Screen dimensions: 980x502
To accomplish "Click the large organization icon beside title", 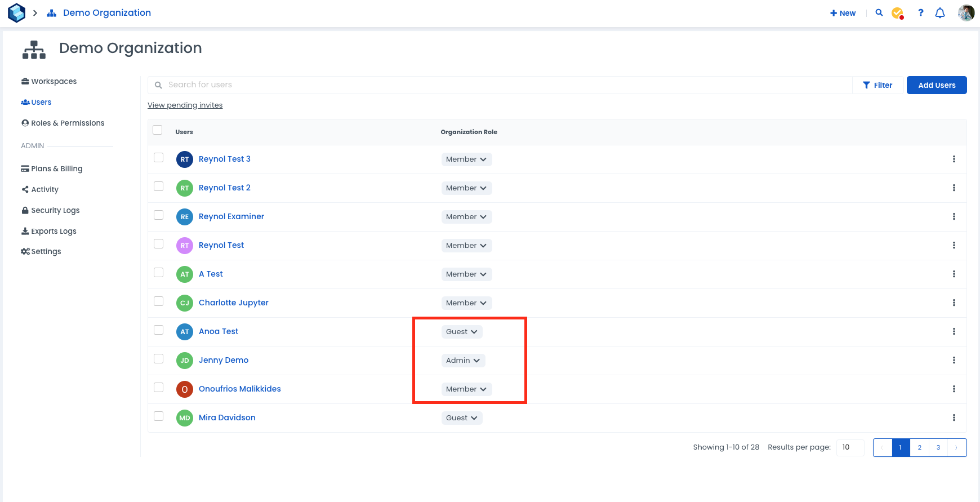I will (34, 50).
